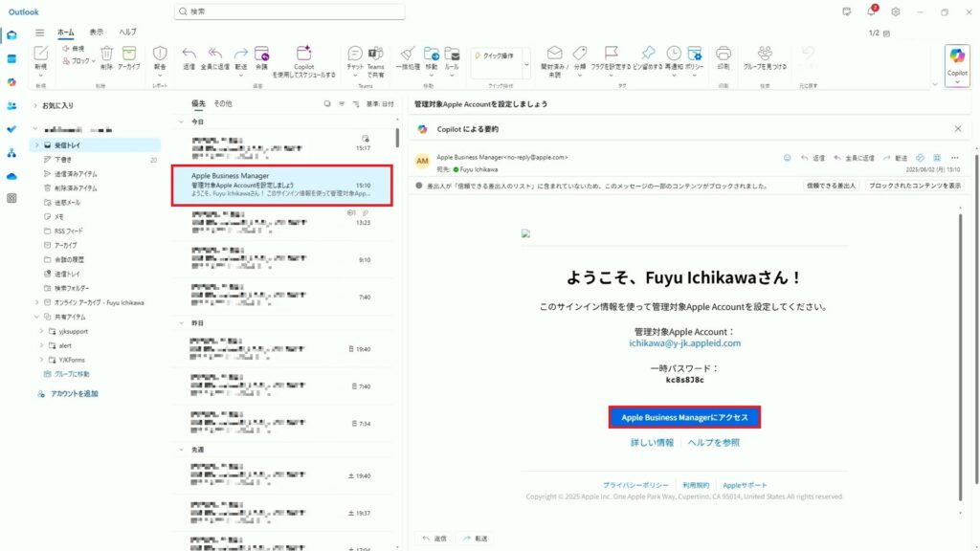Open the ルール rules dropdown
This screenshot has width=980, height=551.
pos(452,76)
